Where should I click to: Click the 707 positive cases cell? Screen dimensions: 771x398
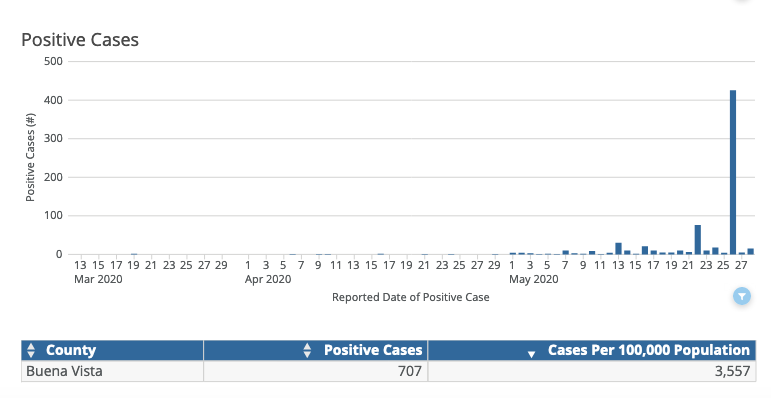pos(315,371)
